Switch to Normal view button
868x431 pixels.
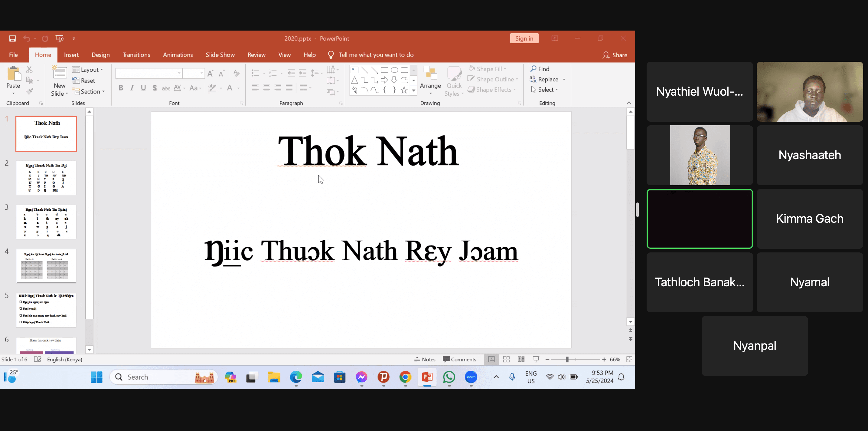tap(491, 360)
